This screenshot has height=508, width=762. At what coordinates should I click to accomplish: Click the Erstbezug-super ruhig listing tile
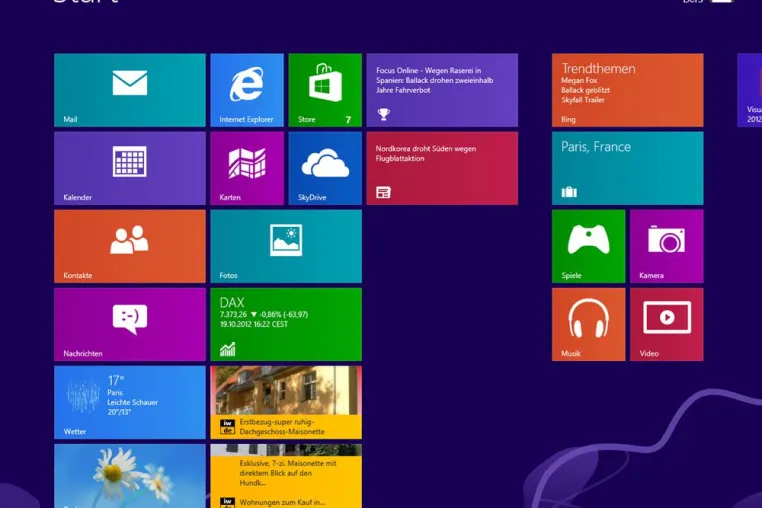pyautogui.click(x=286, y=403)
